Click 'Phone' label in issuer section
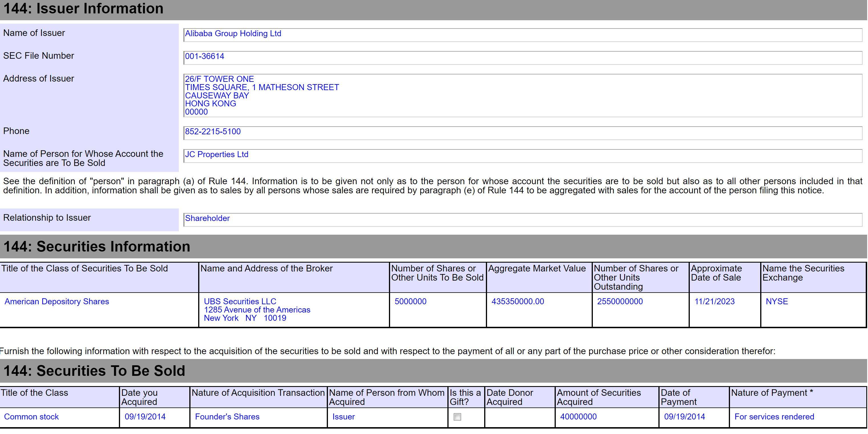868x434 pixels. pyautogui.click(x=16, y=131)
